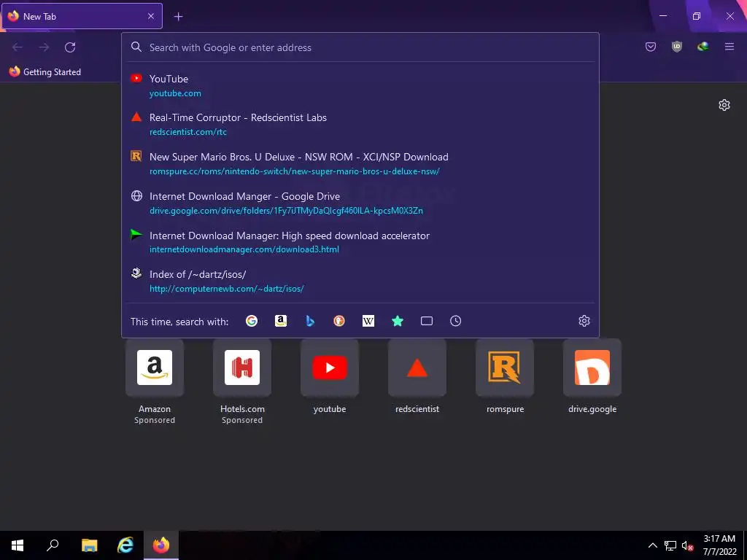Open the clock showing 3:17 AM
747x560 pixels.
click(719, 545)
